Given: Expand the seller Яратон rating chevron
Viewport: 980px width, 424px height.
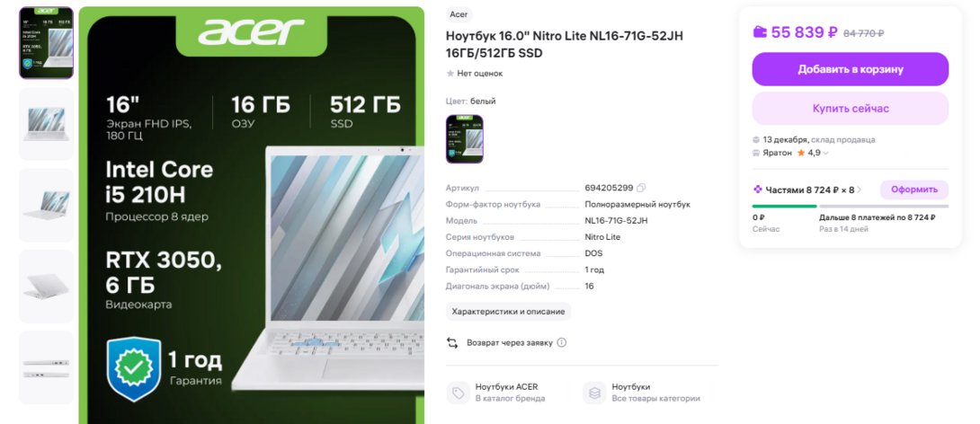Looking at the screenshot, I should (826, 153).
